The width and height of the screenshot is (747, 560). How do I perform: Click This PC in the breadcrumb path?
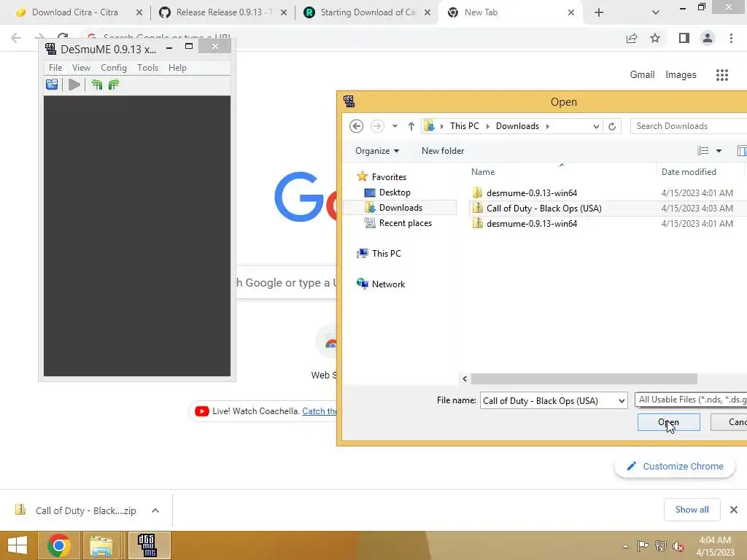465,126
